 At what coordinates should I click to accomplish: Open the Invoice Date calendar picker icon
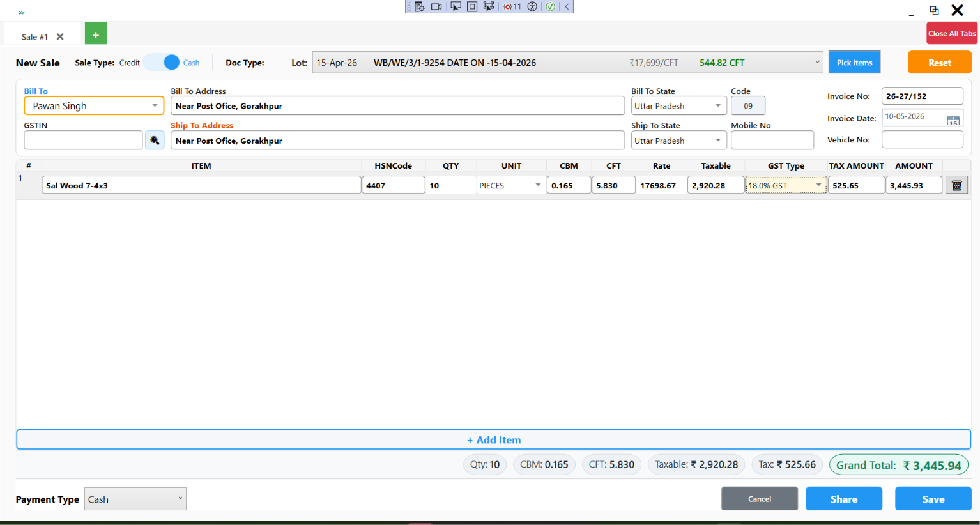[x=953, y=119]
